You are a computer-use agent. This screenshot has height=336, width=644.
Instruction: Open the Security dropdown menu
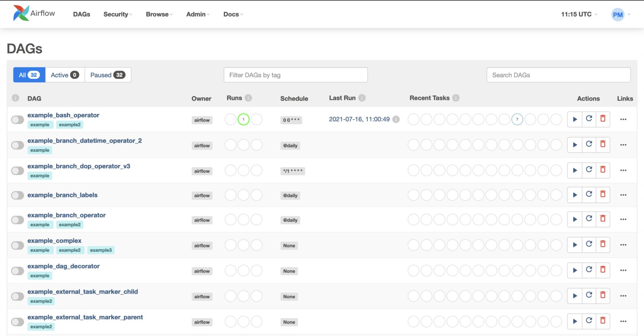coord(118,15)
